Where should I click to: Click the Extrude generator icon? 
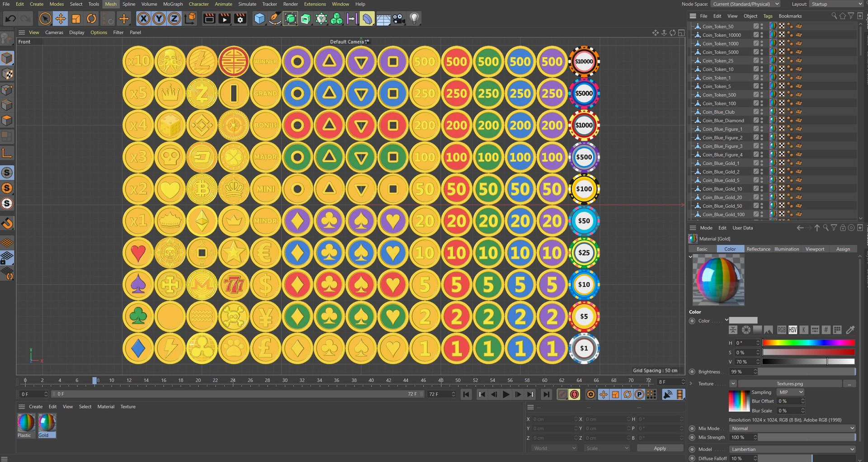[x=306, y=19]
